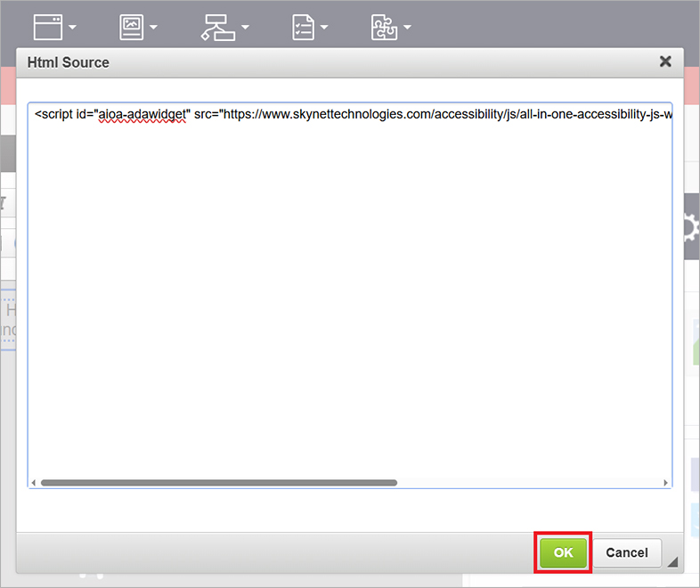Close the Html Source dialog
This screenshot has height=588, width=700.
(664, 61)
